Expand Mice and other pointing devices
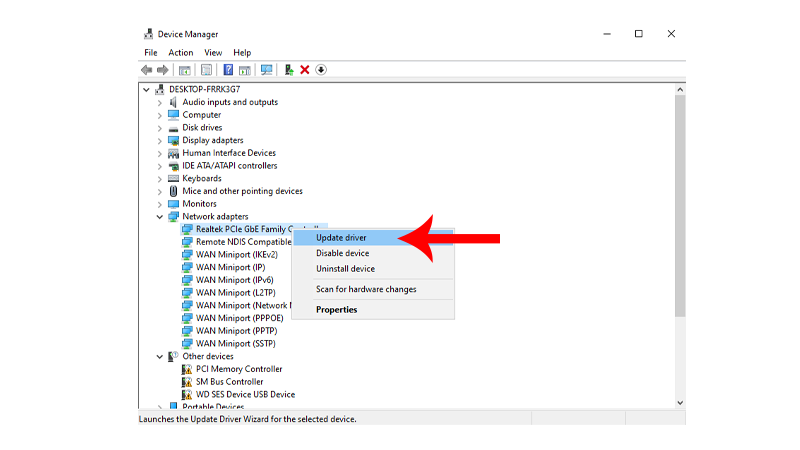 [160, 192]
